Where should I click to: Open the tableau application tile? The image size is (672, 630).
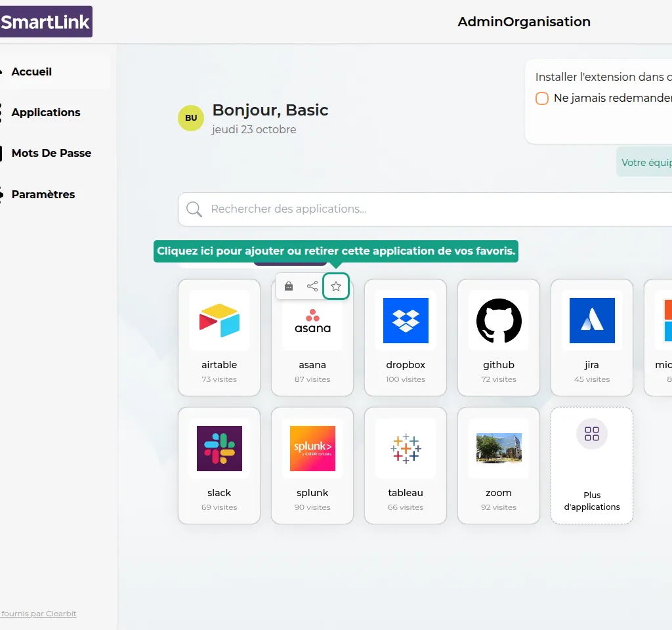click(406, 465)
